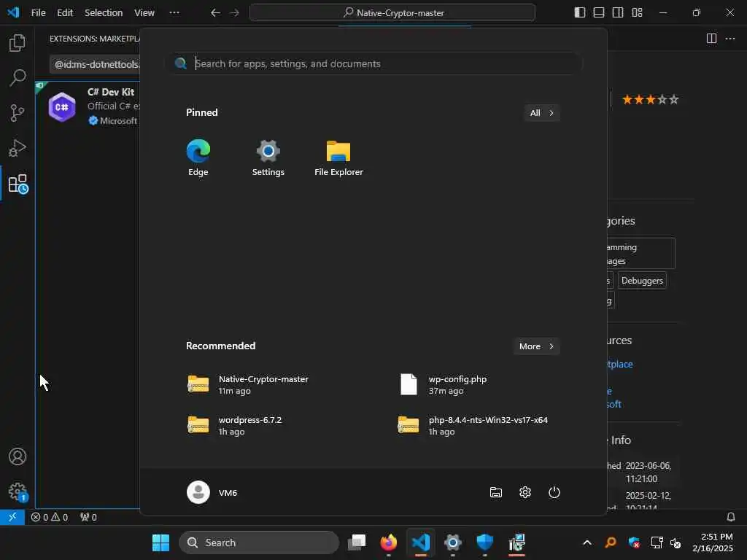Show errors and warnings count in status bar
The height and width of the screenshot is (560, 747).
click(50, 517)
